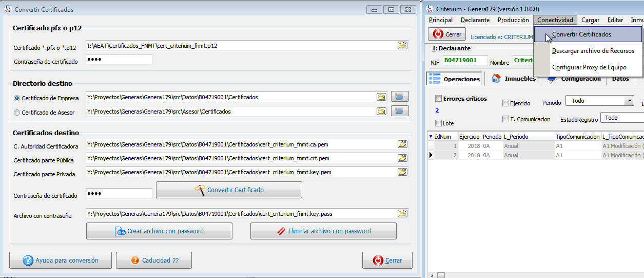
Task: Switch to the Inmuebles tab
Action: click(514, 79)
